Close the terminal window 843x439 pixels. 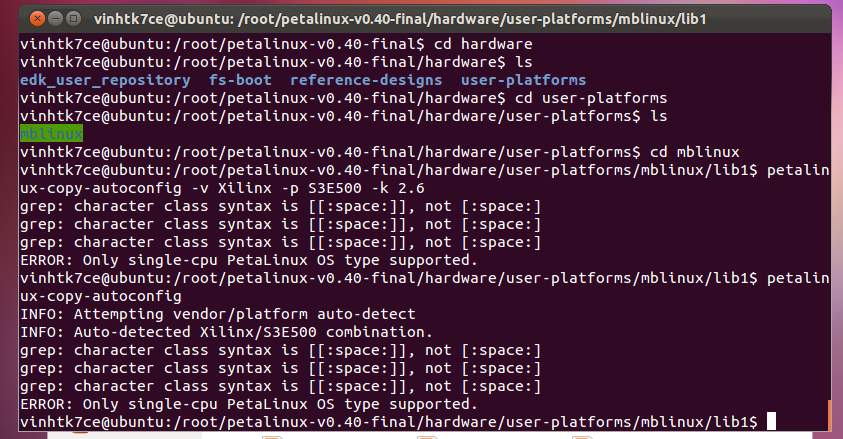(36, 20)
